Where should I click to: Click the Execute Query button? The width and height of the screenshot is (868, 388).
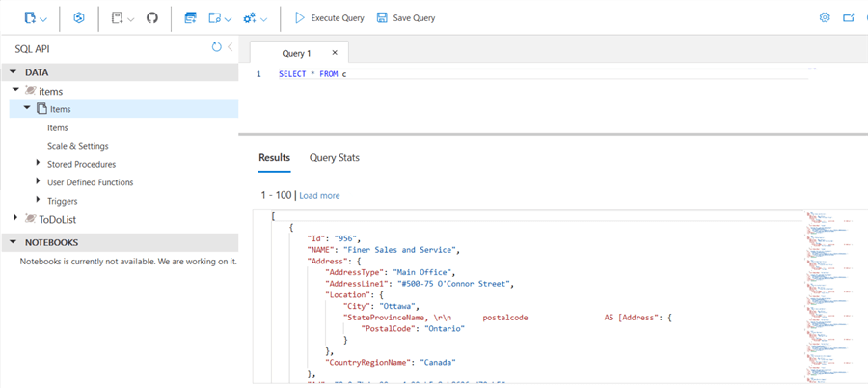(329, 17)
